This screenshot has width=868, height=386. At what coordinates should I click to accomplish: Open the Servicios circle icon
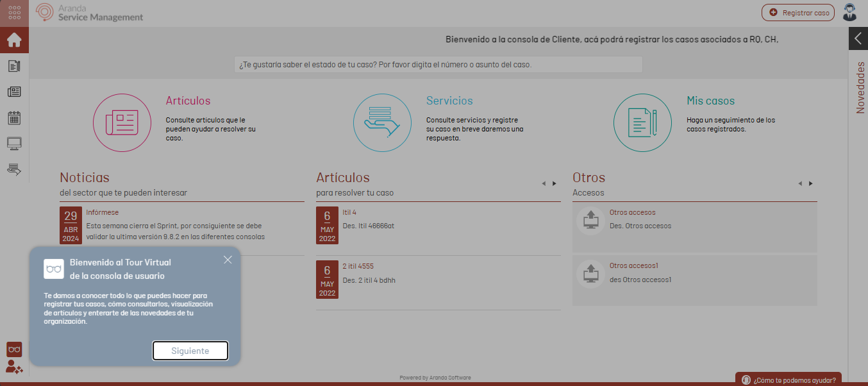pos(382,123)
